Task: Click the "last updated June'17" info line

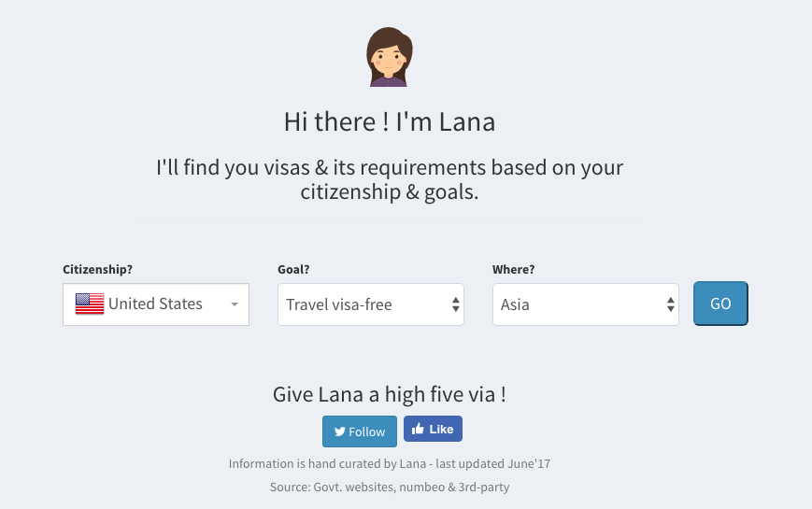Action: pyautogui.click(x=395, y=463)
